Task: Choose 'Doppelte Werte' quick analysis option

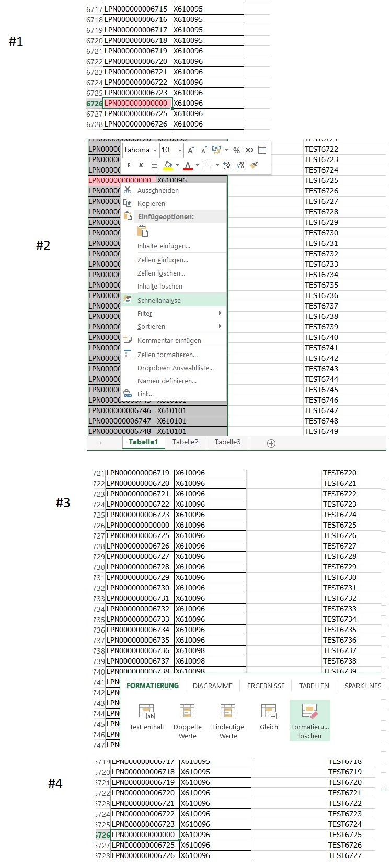Action: click(x=187, y=721)
